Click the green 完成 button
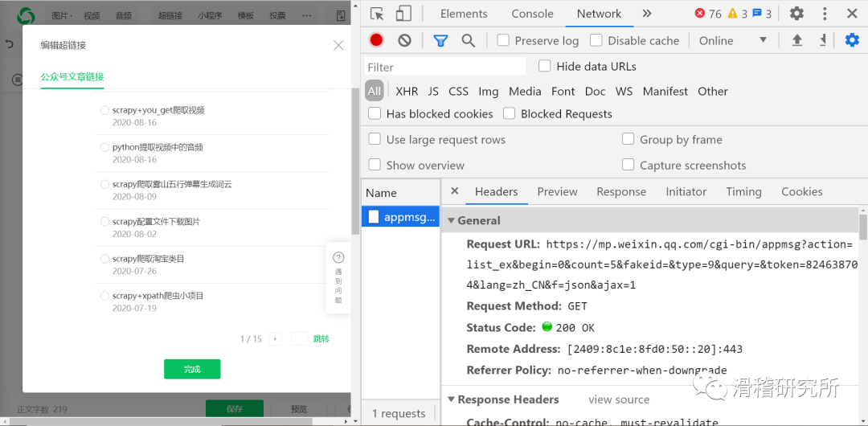The image size is (868, 426). pyautogui.click(x=192, y=369)
